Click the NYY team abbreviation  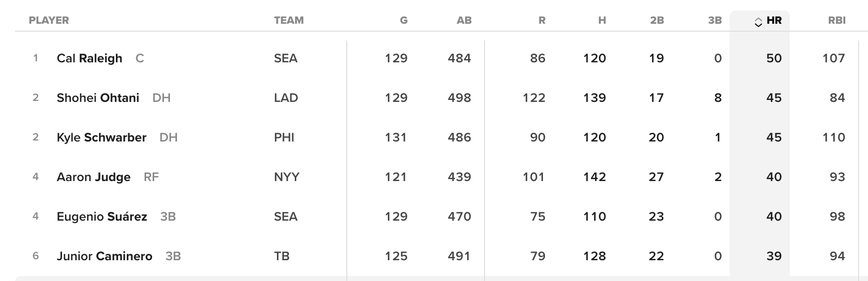click(x=286, y=177)
